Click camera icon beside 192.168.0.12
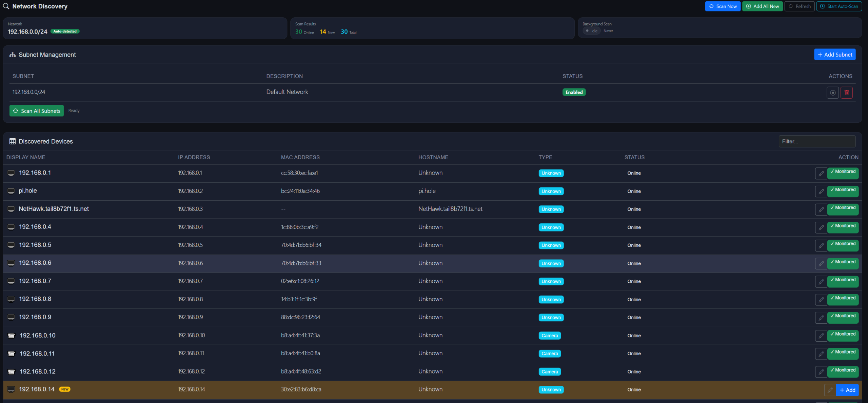 point(12,372)
